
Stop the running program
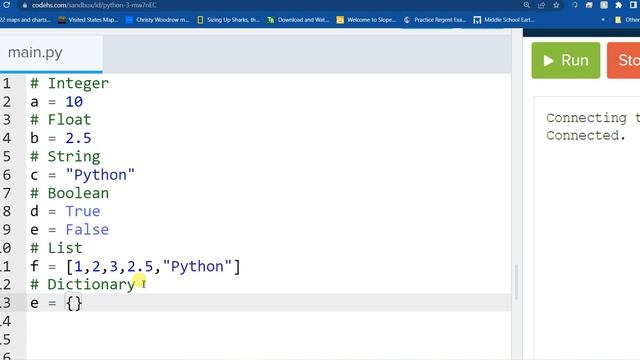coord(624,60)
